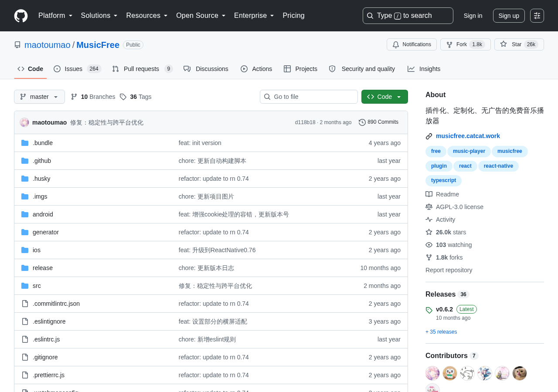Switch to the Insights tab
The image size is (558, 392).
[x=424, y=69]
